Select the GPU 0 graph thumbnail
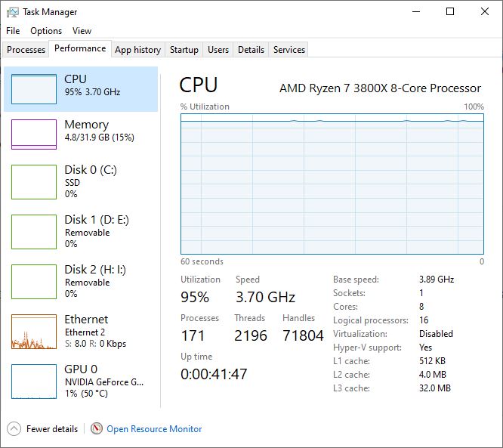This screenshot has width=503, height=448. 34,382
